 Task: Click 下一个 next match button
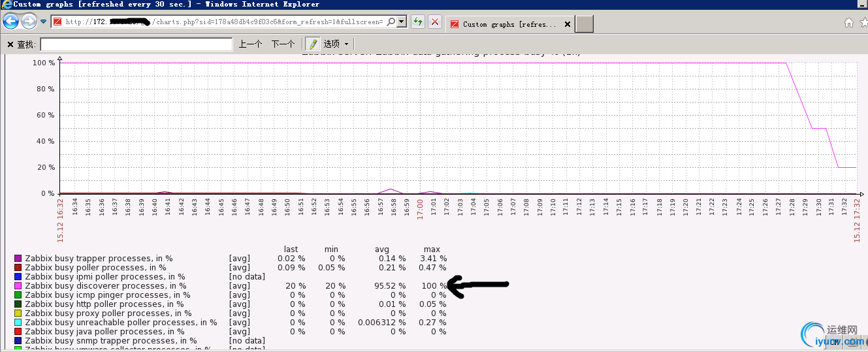point(283,44)
